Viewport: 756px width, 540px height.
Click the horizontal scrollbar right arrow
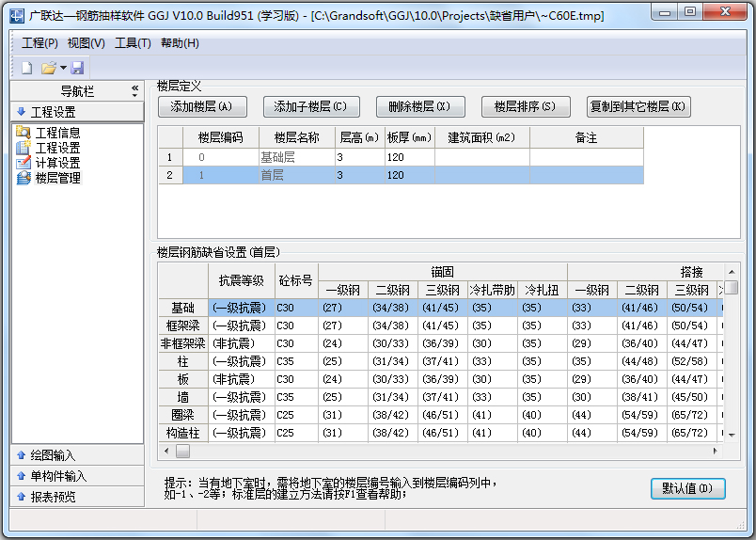pyautogui.click(x=716, y=452)
